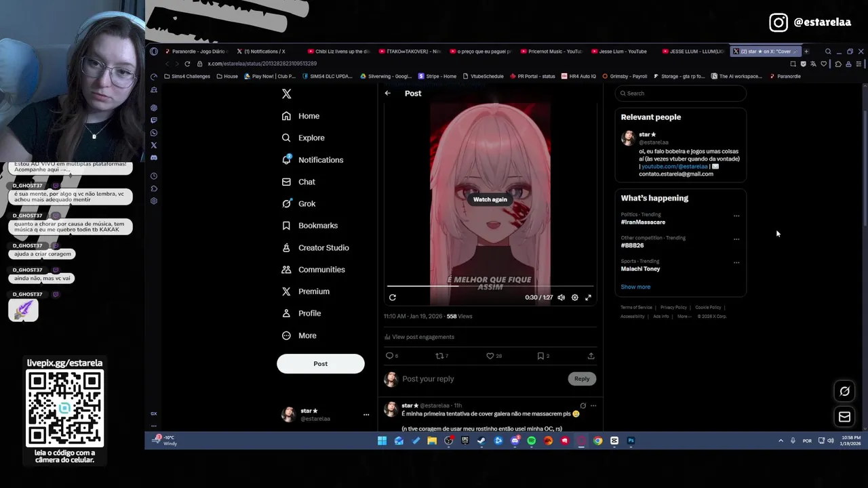This screenshot has height=488, width=868.
Task: Open more options on star's reply
Action: (x=593, y=406)
